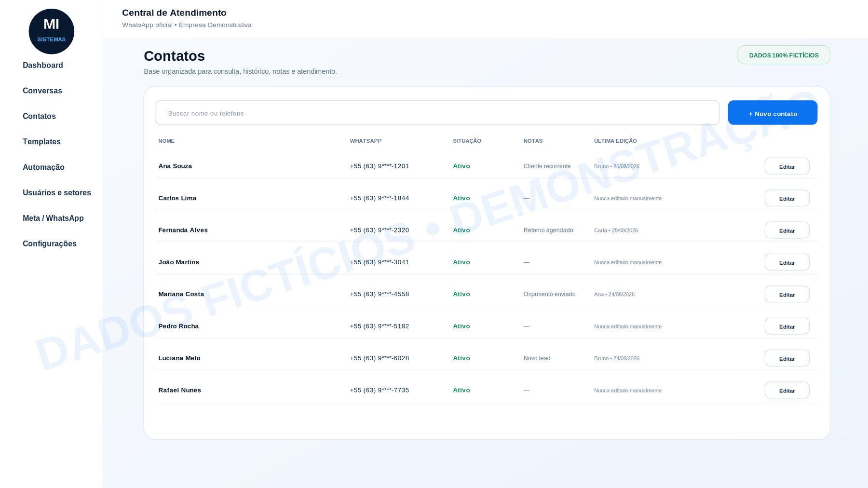Viewport: 868px width, 488px height.
Task: Go to Conversas in sidebar
Action: click(x=42, y=91)
